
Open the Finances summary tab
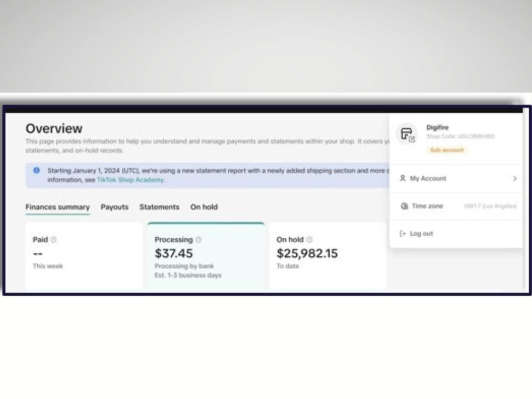[x=57, y=207]
